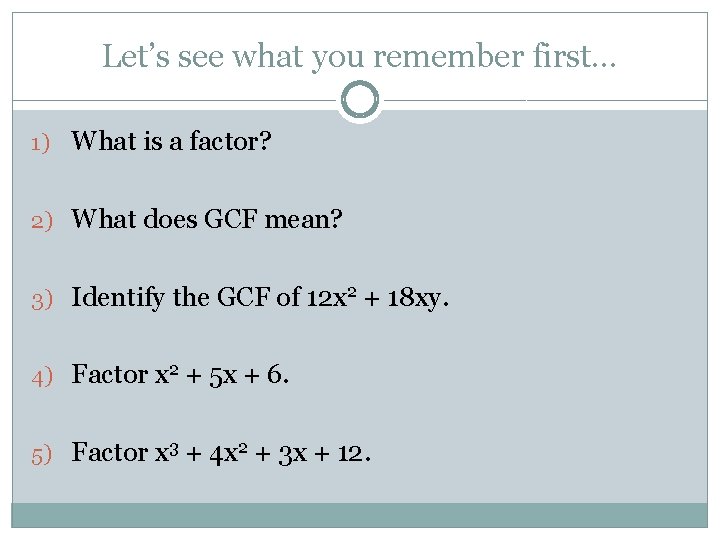The width and height of the screenshot is (720, 540).
Task: Select the question 'What does GCF mean?'
Action: [x=207, y=219]
